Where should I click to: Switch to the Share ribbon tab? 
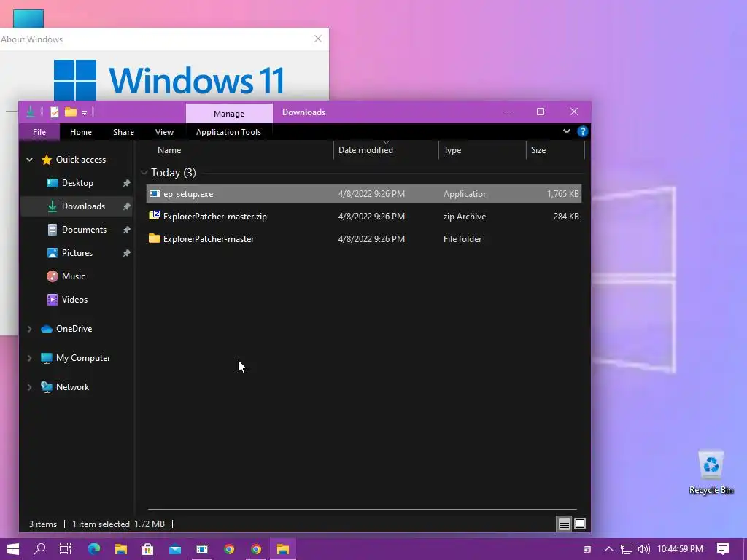tap(123, 132)
